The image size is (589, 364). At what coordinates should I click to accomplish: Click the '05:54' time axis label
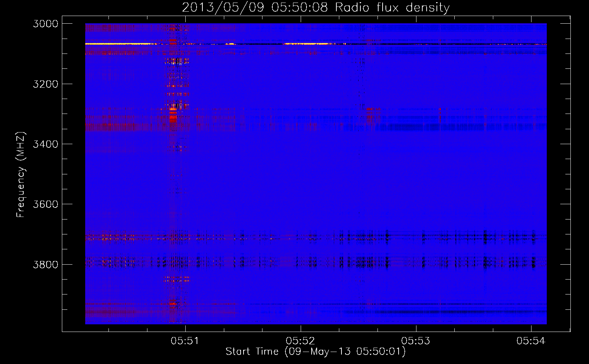pos(531,341)
